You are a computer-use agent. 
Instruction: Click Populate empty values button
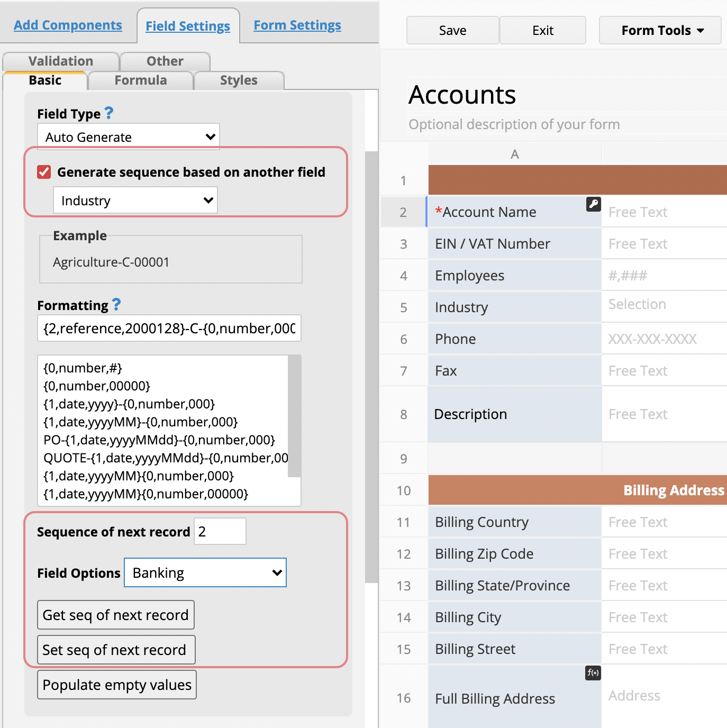click(x=117, y=685)
